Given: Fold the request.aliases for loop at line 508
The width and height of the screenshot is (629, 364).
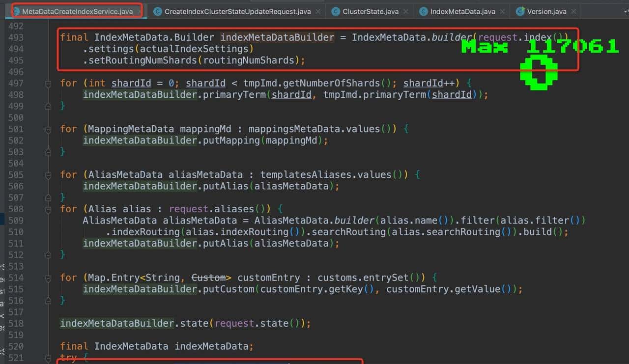Looking at the screenshot, I should [x=48, y=209].
